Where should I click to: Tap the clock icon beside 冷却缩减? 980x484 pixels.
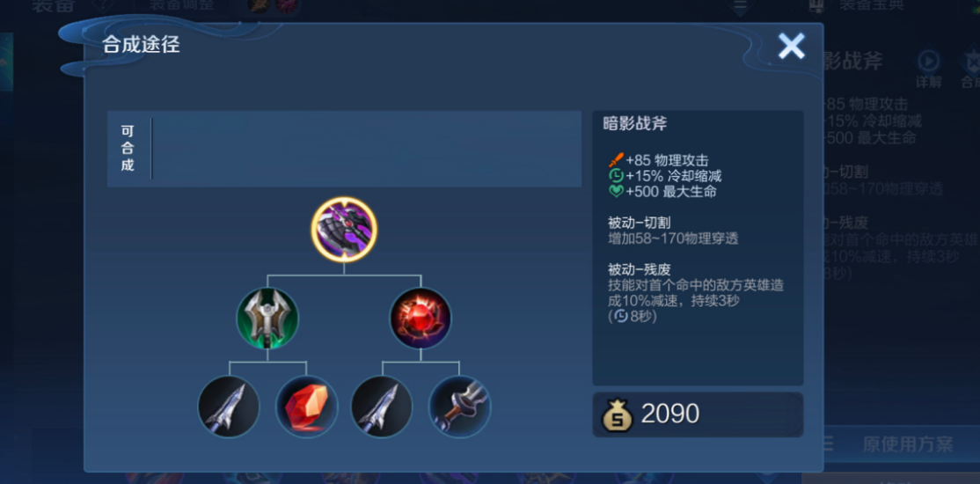pyautogui.click(x=617, y=176)
